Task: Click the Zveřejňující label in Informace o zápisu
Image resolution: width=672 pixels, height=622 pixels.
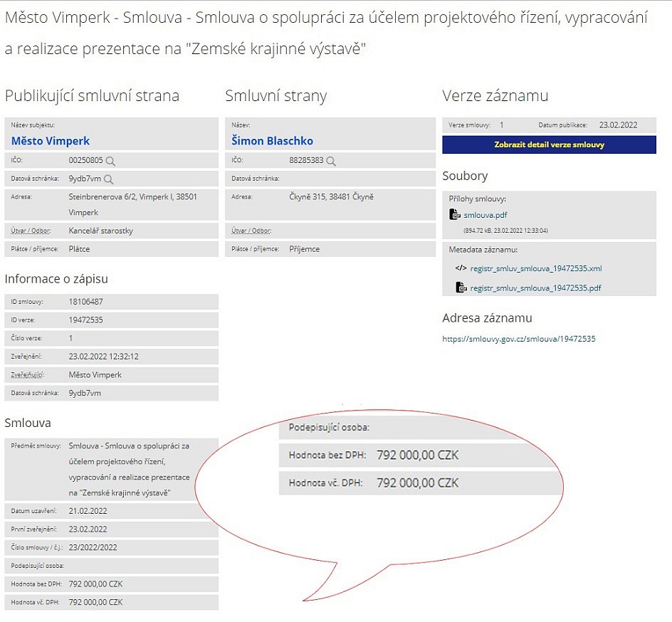Action: tap(28, 375)
